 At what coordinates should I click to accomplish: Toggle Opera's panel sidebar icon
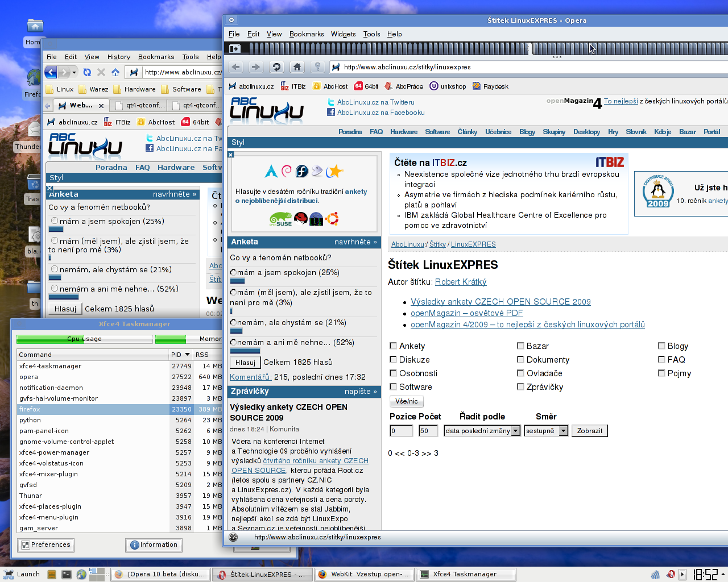(x=234, y=49)
